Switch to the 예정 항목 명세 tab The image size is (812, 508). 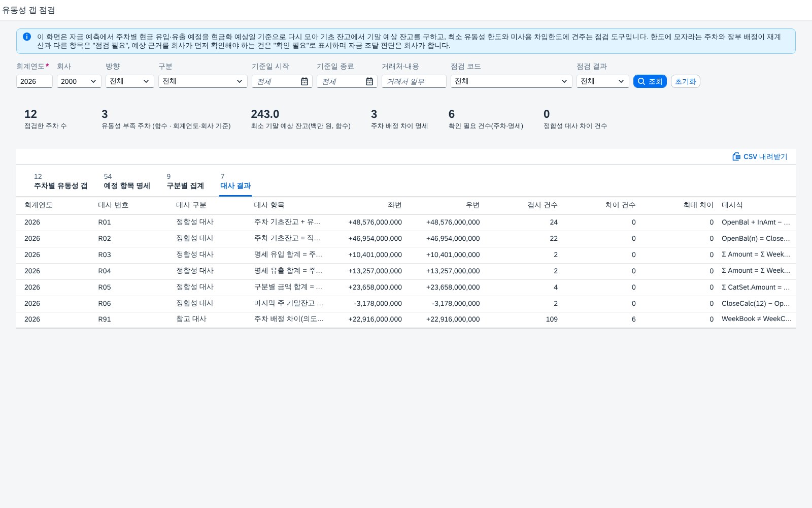(x=127, y=181)
